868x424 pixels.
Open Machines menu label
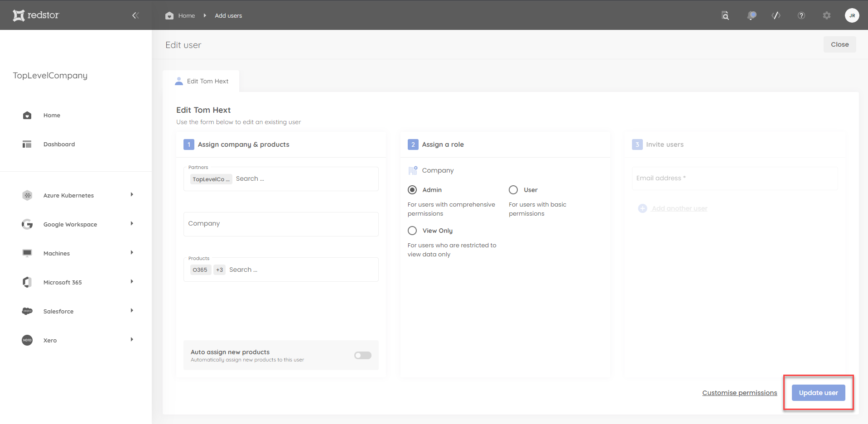pos(57,253)
